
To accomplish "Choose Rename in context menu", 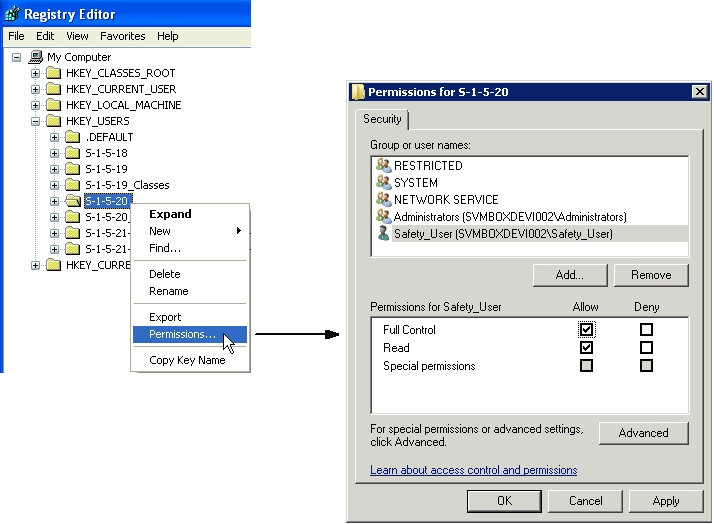I will coord(190,291).
